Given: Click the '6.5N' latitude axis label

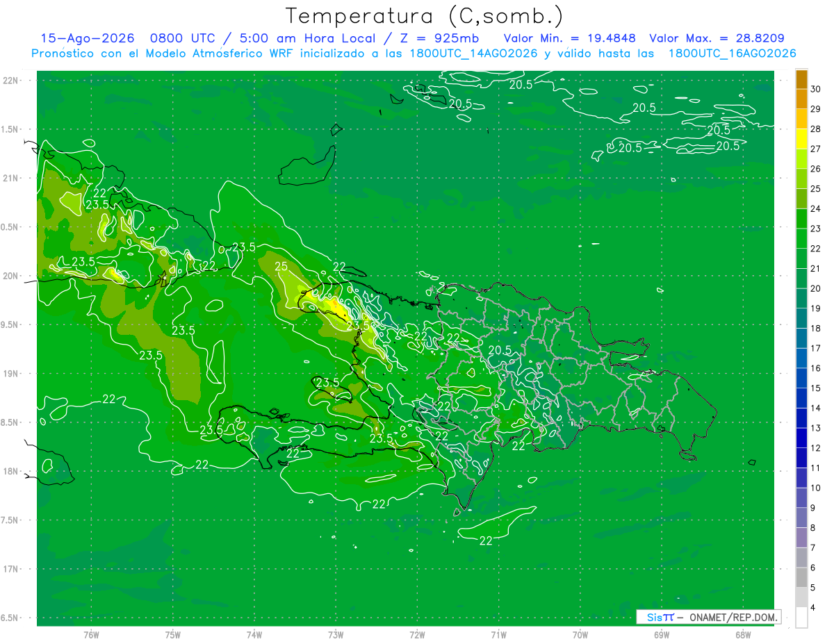Looking at the screenshot, I should click(10, 618).
